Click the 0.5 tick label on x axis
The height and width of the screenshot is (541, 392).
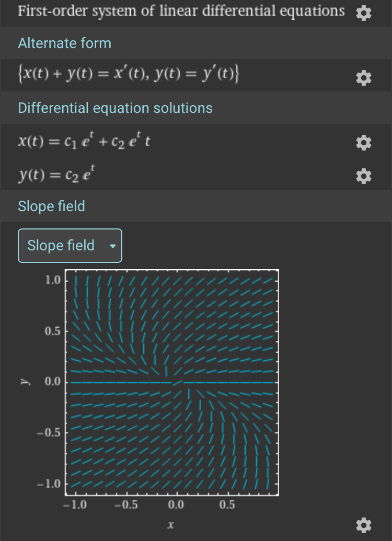227,505
